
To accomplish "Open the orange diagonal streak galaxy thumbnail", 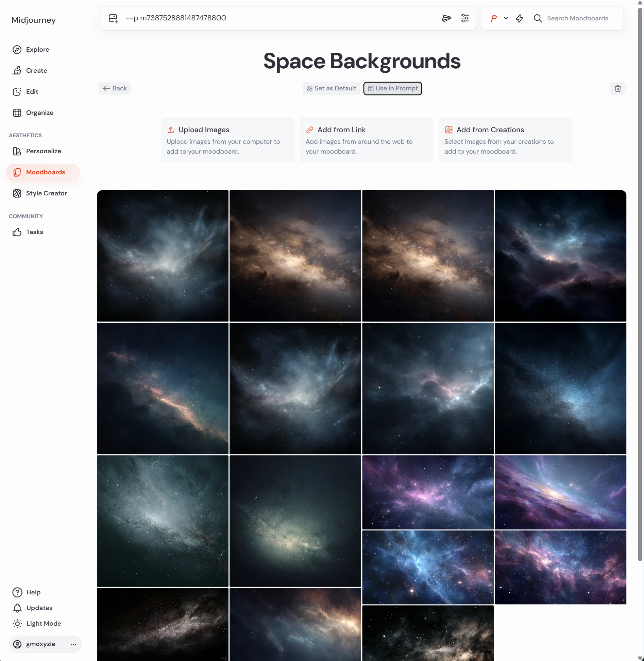I will [x=163, y=388].
